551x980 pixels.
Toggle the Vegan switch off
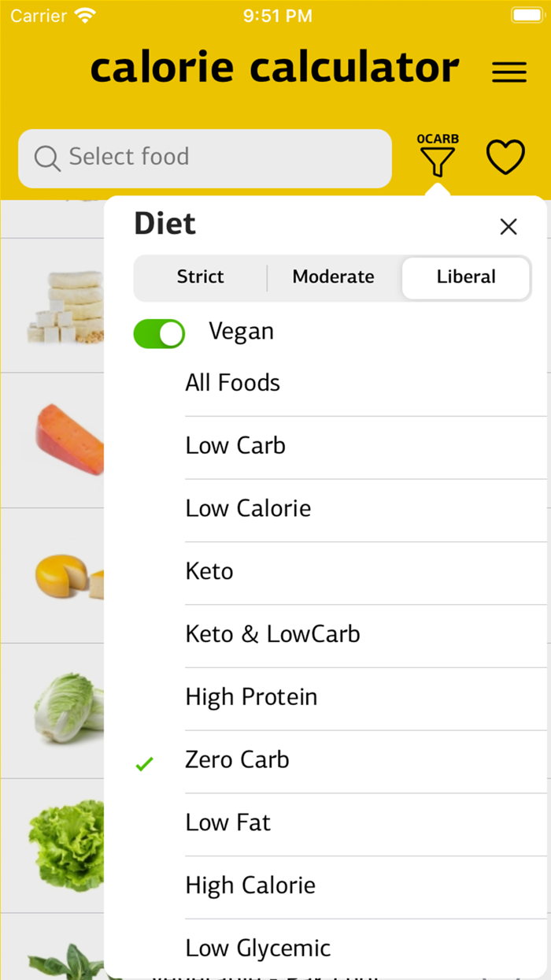(159, 333)
